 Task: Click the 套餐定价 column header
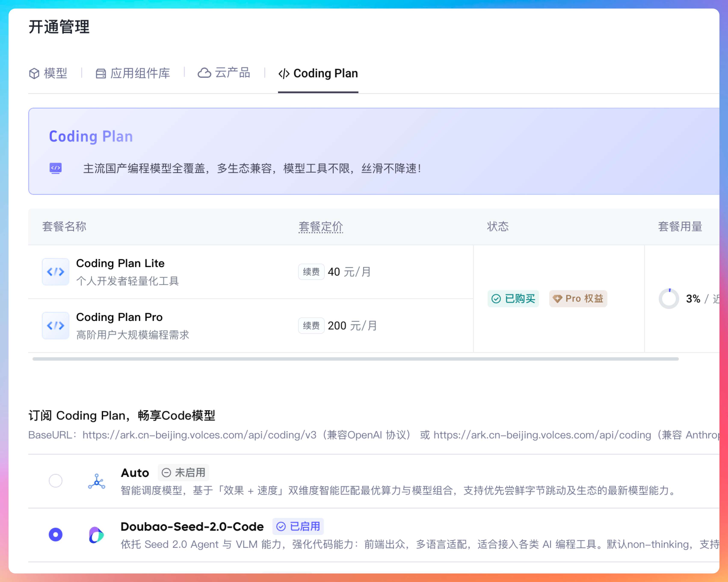click(x=320, y=226)
